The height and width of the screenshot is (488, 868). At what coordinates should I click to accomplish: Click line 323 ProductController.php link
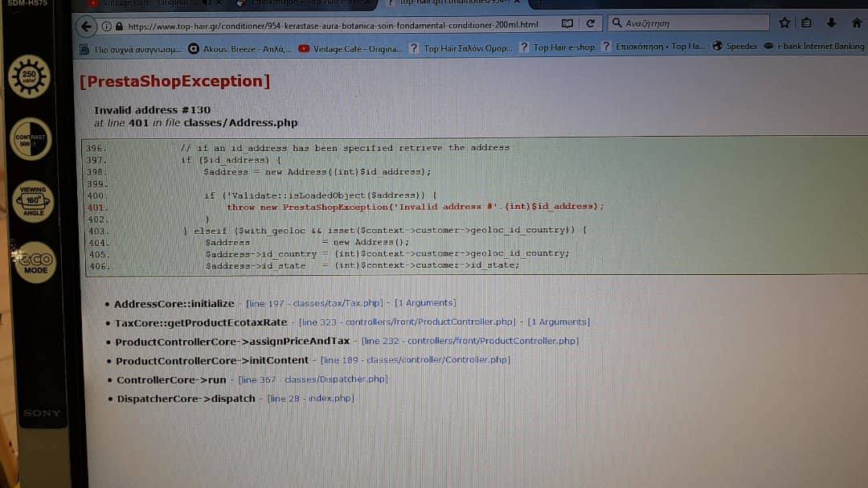[407, 322]
